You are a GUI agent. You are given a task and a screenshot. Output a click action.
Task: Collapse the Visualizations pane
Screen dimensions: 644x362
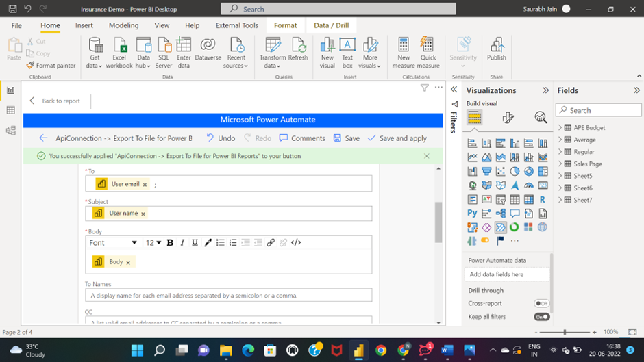545,90
